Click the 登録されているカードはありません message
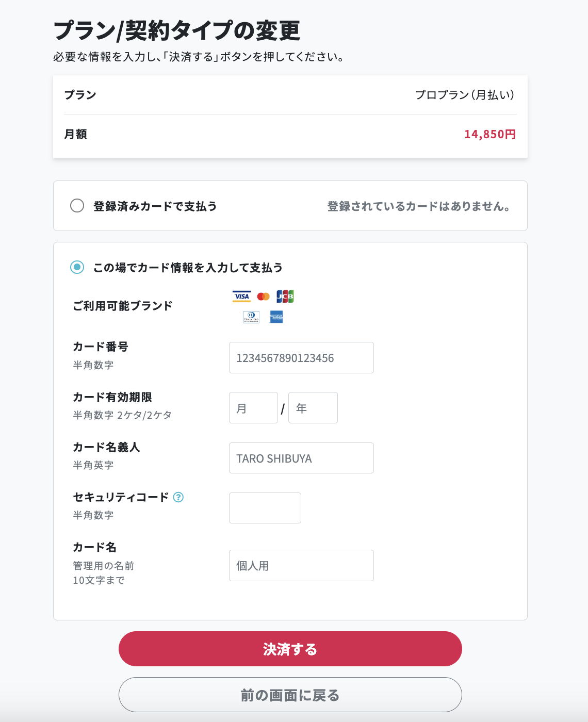This screenshot has width=588, height=722. 418,206
